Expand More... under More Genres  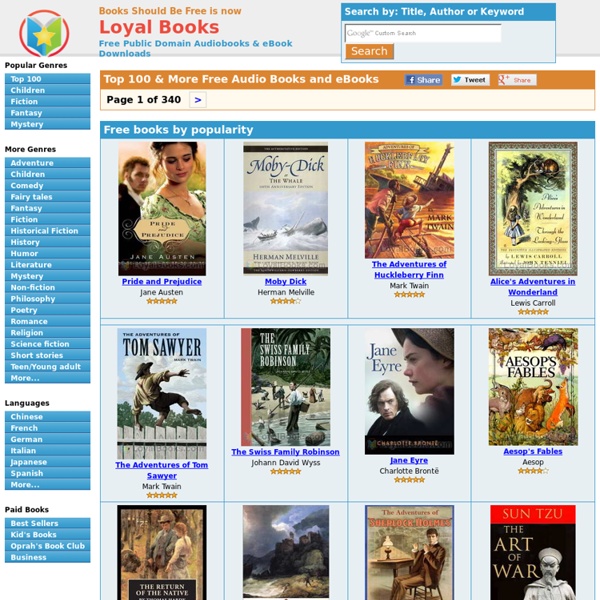(47, 378)
